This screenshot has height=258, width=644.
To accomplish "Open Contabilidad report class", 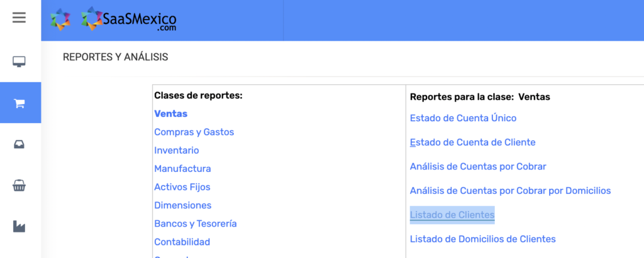I will [x=182, y=242].
